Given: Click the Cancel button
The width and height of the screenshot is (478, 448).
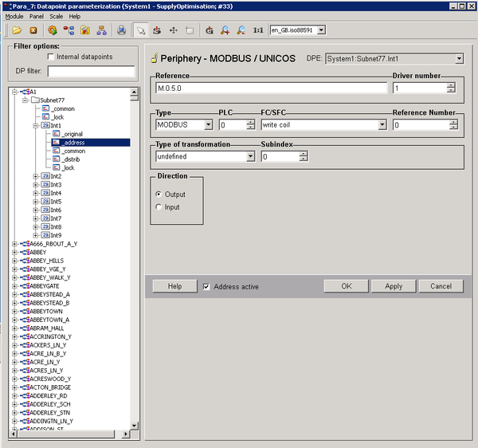Looking at the screenshot, I should tap(441, 286).
